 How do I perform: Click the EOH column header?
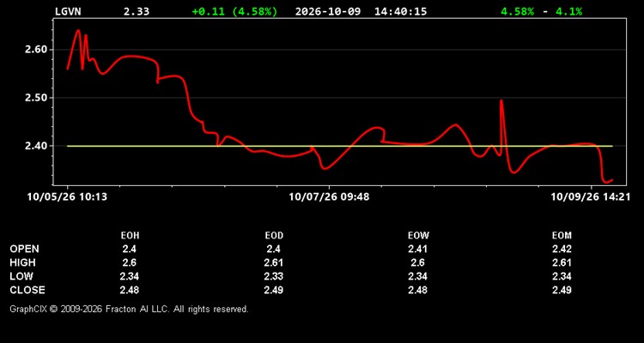click(x=130, y=236)
